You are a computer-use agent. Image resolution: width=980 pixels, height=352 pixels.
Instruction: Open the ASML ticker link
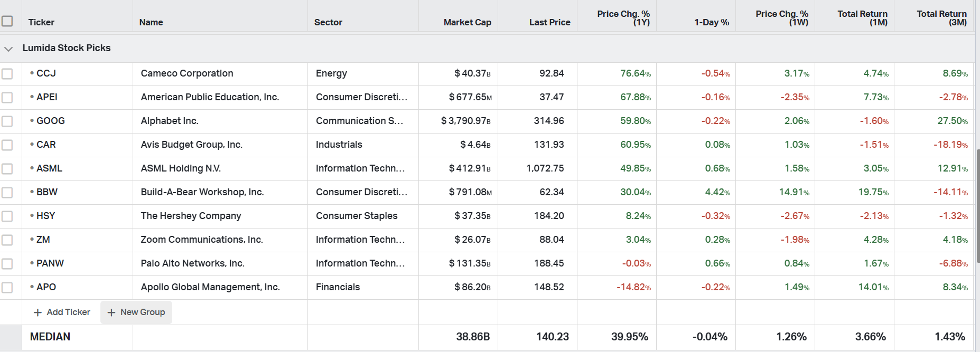[x=49, y=168]
